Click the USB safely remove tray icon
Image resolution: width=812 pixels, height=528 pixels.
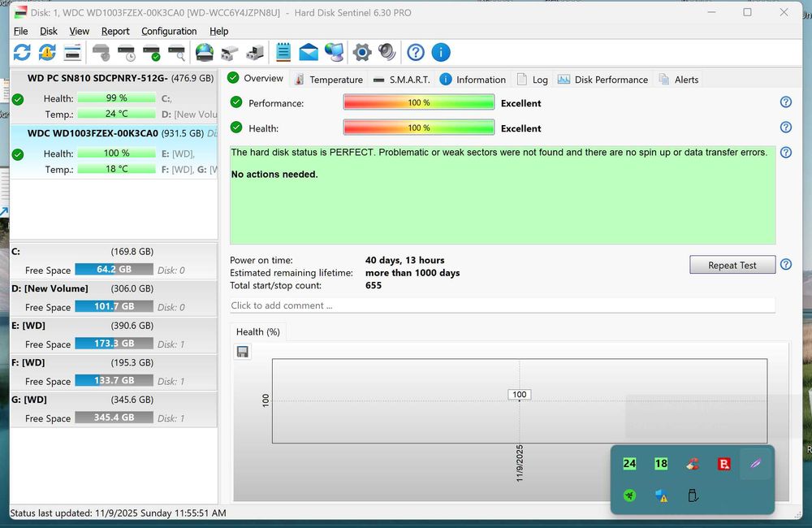(x=693, y=496)
